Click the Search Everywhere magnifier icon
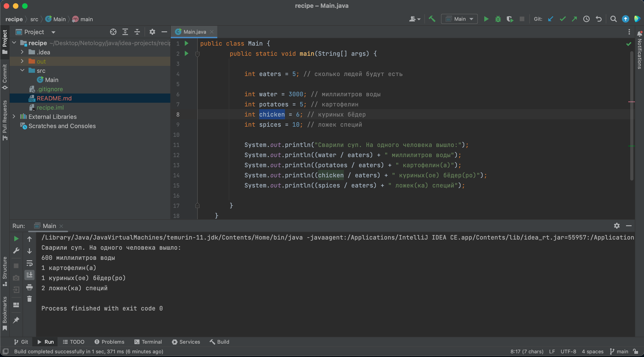Viewport: 644px width, 357px height. click(x=613, y=19)
